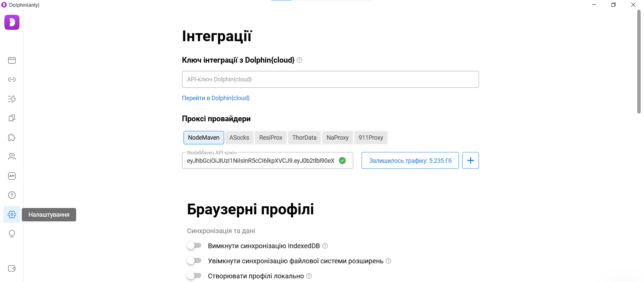The height and width of the screenshot is (282, 644).
Task: Open the team users sidebar icon
Action: click(x=12, y=156)
